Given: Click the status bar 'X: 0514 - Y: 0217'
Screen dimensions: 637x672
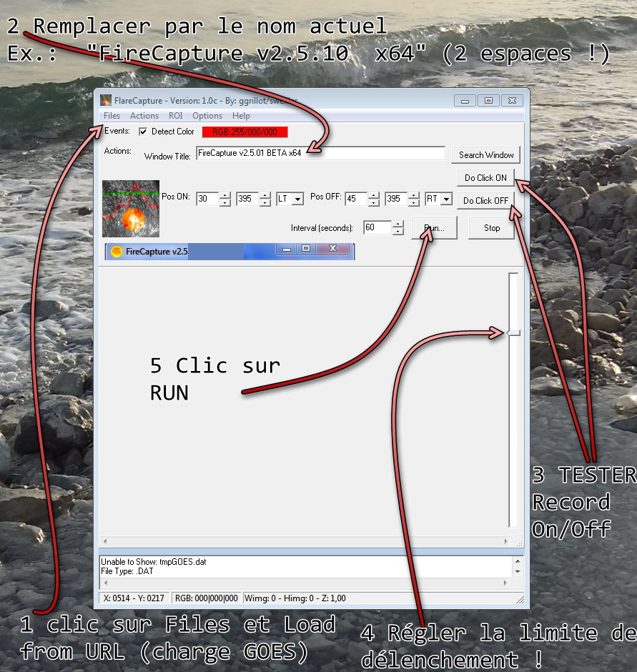Looking at the screenshot, I should [134, 598].
